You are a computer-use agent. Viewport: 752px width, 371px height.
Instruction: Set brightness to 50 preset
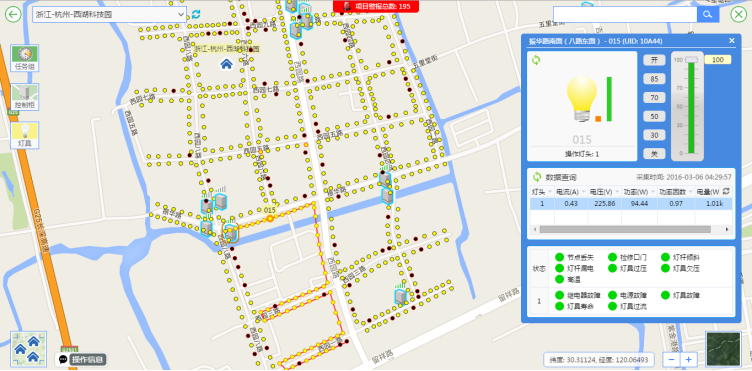coord(654,116)
